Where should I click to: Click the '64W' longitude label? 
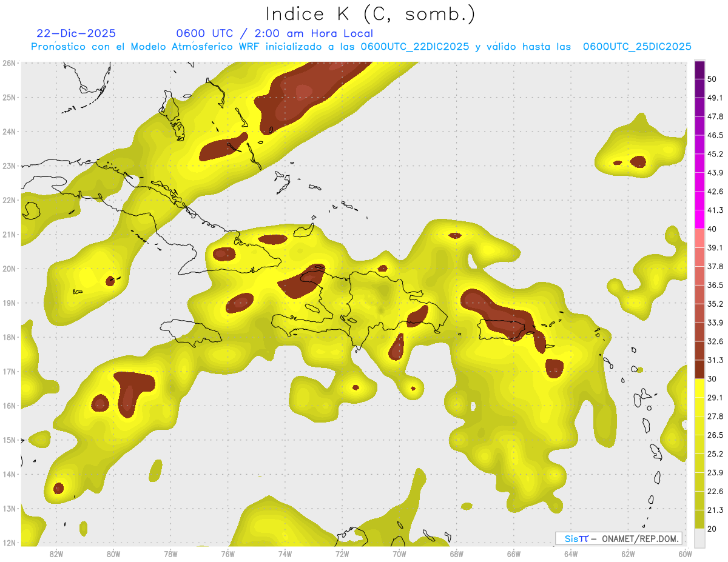pyautogui.click(x=571, y=554)
